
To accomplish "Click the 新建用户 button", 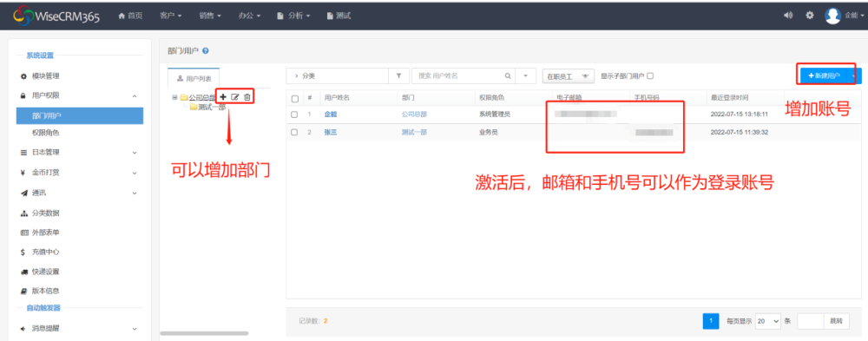I will (825, 75).
